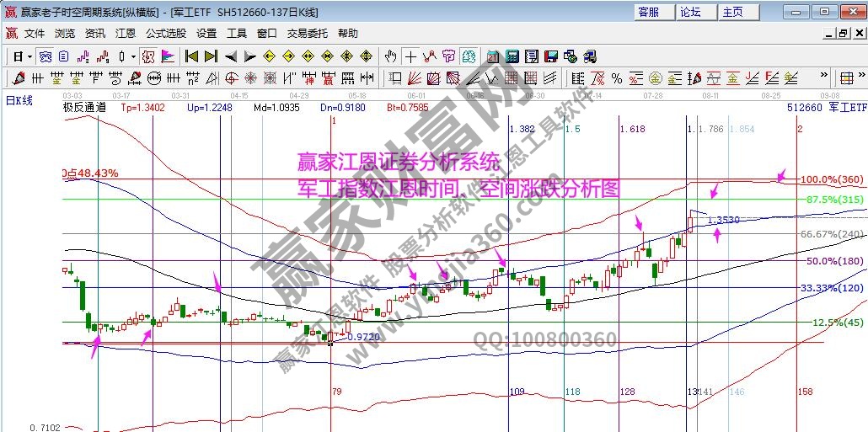The width and height of the screenshot is (868, 432).
Task: Open the 江恩 menu
Action: tap(125, 34)
